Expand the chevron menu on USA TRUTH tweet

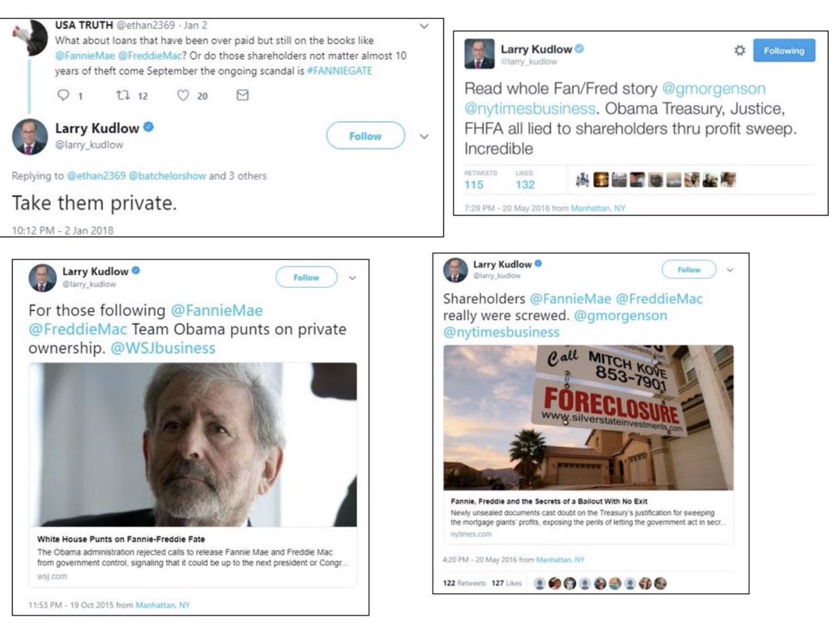click(424, 27)
